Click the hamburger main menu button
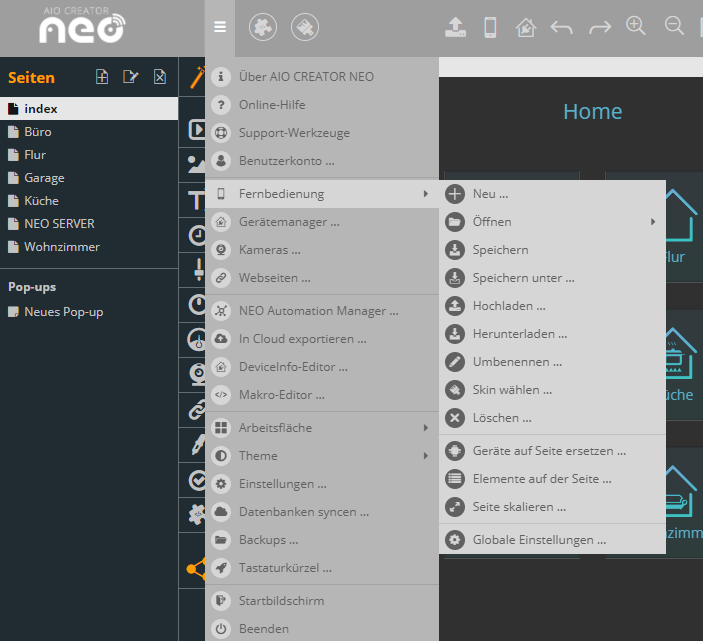The height and width of the screenshot is (641, 703). [220, 27]
